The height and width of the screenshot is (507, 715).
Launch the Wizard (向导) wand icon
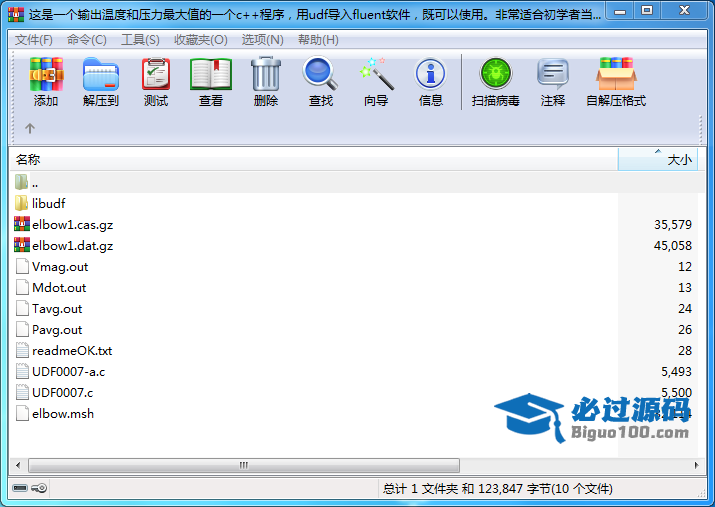pos(376,74)
